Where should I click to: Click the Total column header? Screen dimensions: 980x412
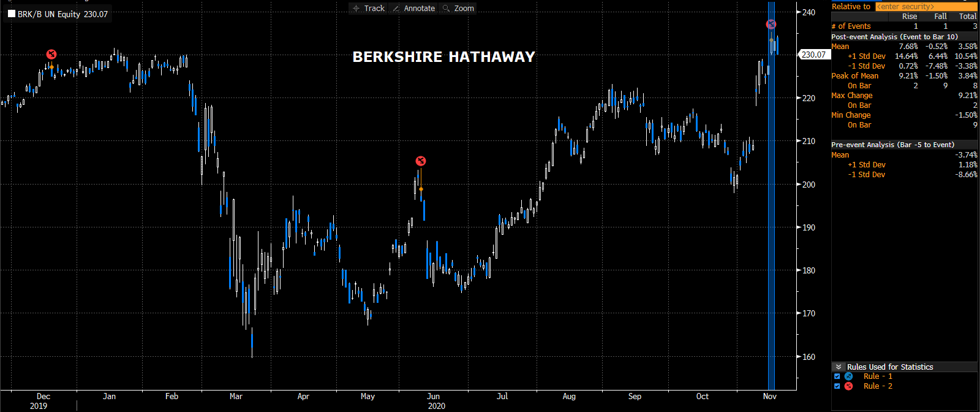point(968,17)
